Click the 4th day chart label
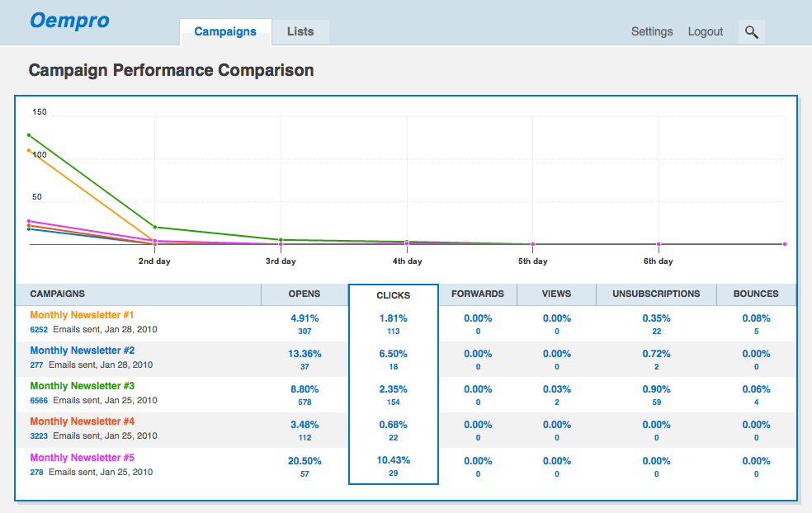The height and width of the screenshot is (513, 812). (x=407, y=261)
